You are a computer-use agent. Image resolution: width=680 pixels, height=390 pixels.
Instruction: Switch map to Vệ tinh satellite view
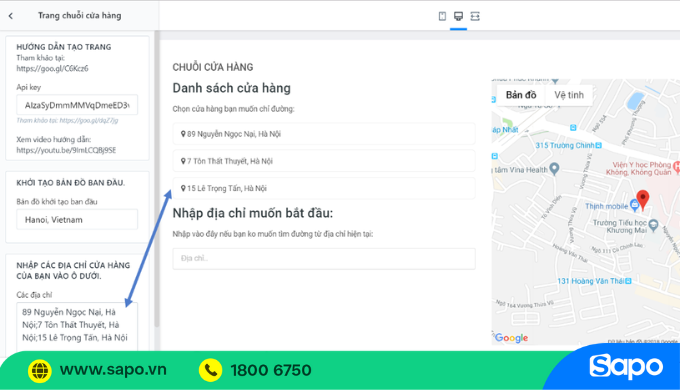569,95
